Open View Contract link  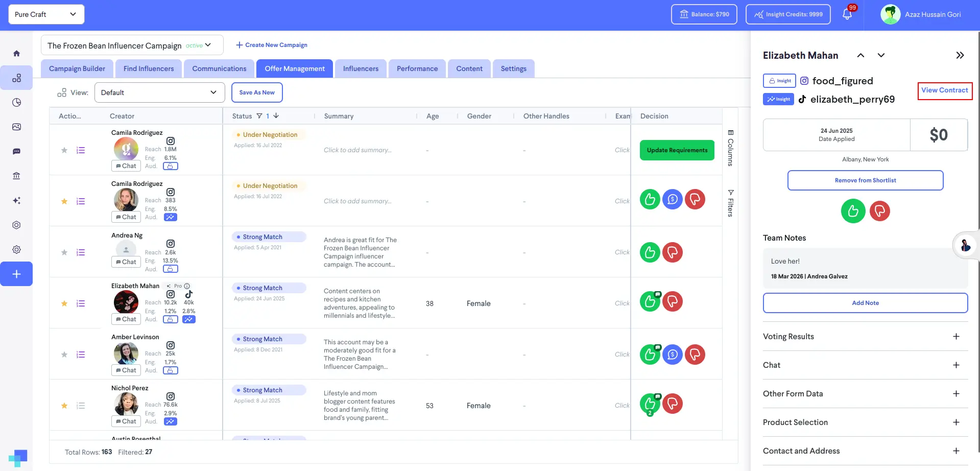(x=945, y=90)
